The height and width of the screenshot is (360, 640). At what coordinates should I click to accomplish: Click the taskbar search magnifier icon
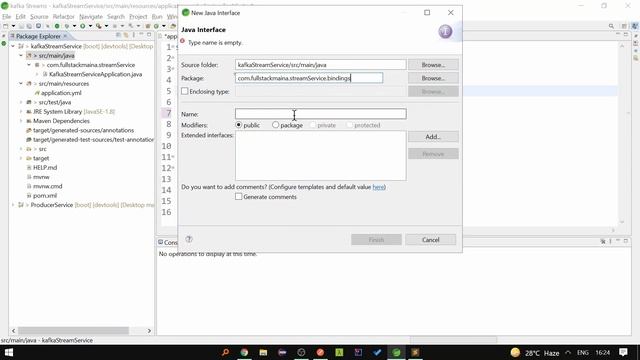(225, 352)
